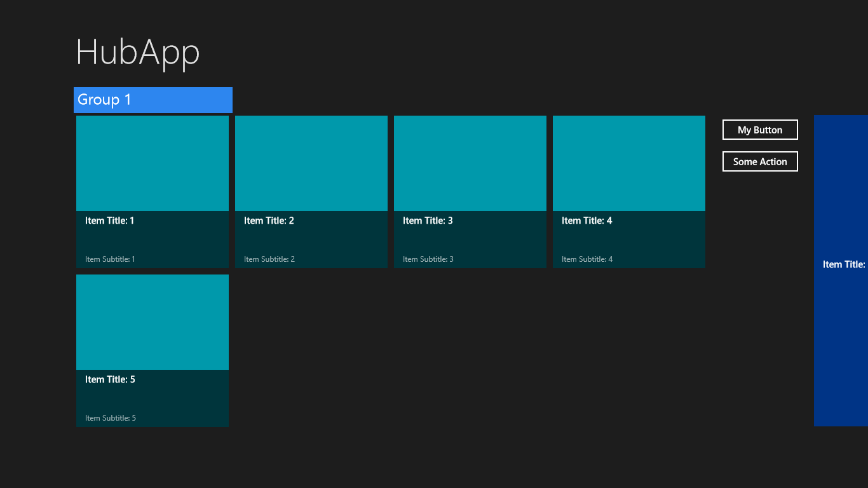Image resolution: width=868 pixels, height=488 pixels.
Task: Click the text Item Subtitle: 1
Action: [x=110, y=259]
